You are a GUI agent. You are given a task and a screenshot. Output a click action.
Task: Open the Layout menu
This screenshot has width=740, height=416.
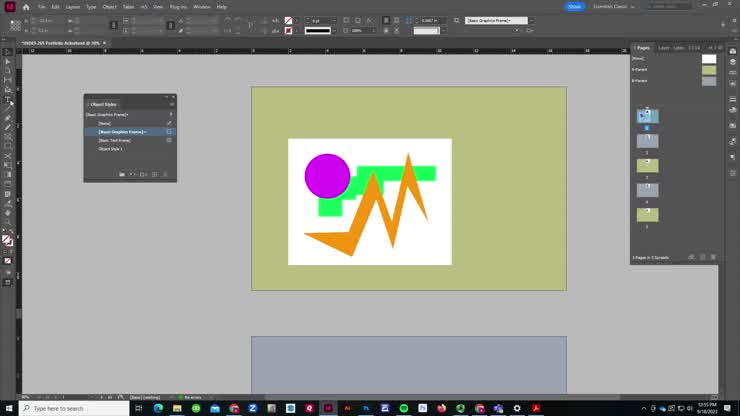(73, 7)
